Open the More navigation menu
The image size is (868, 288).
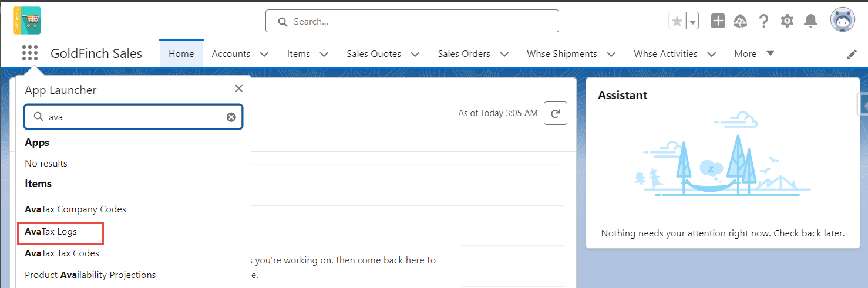tap(754, 53)
